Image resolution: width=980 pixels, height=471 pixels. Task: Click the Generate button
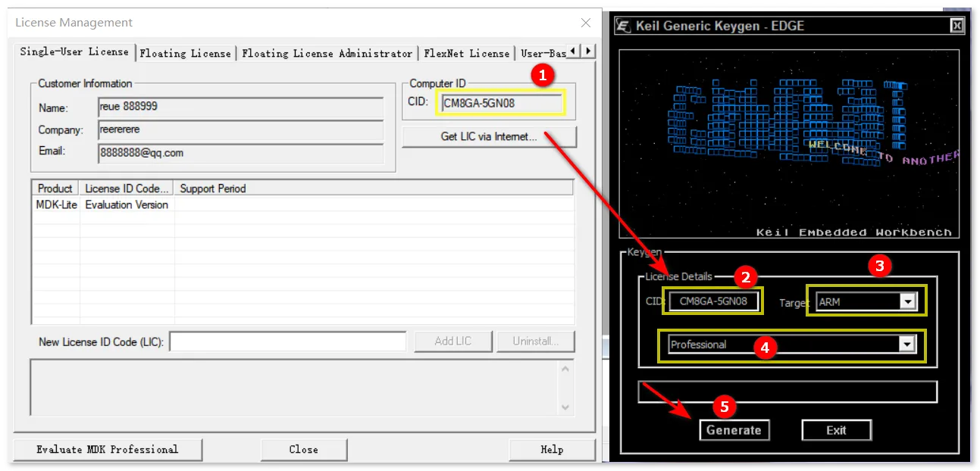(734, 430)
